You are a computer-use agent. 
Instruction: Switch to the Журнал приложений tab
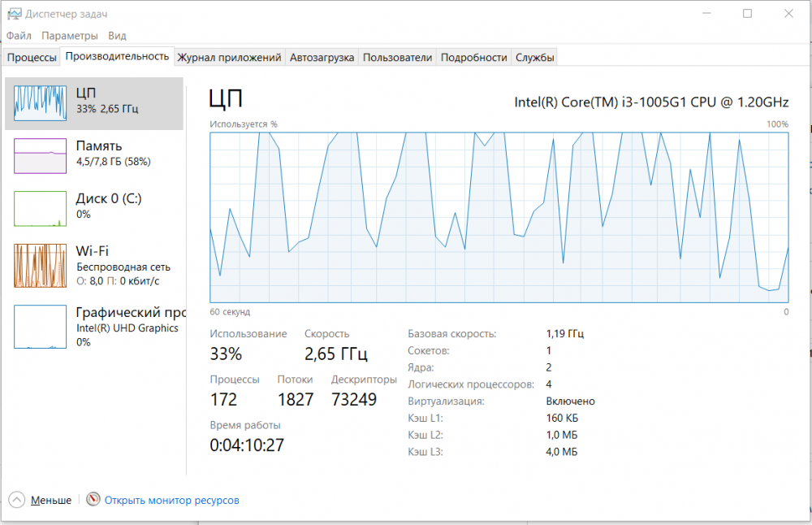pos(230,58)
